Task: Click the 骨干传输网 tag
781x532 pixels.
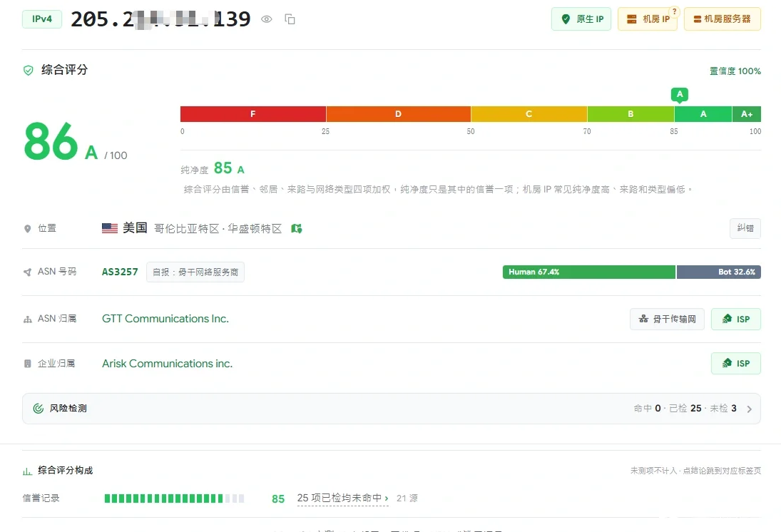Action: tap(667, 319)
